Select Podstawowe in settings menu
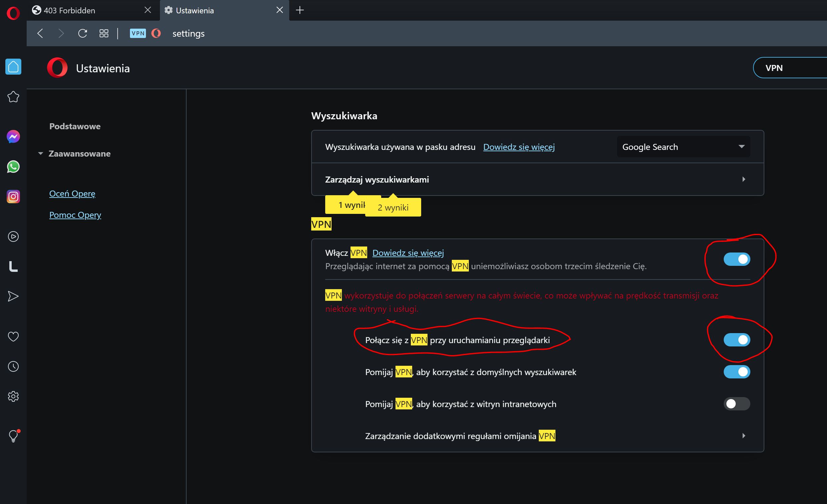This screenshot has height=504, width=827. (75, 126)
